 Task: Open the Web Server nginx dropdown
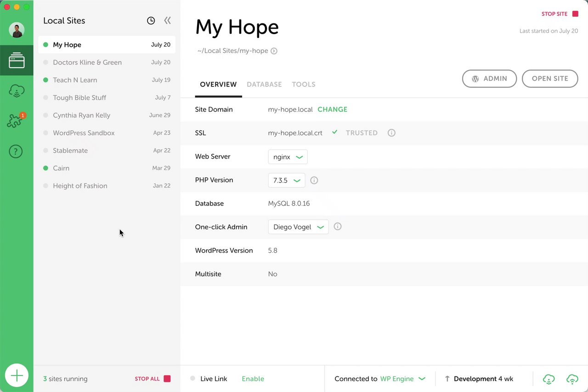(288, 157)
